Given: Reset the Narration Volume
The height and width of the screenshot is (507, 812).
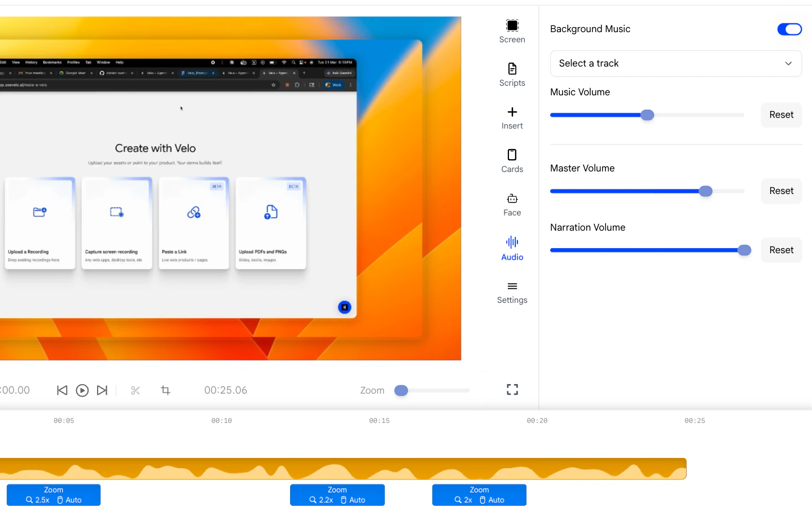Looking at the screenshot, I should tap(781, 250).
